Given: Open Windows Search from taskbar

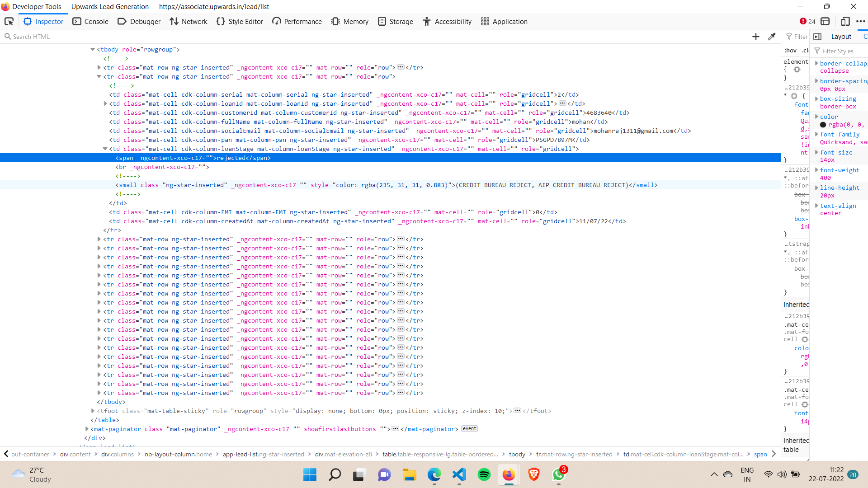Looking at the screenshot, I should (335, 474).
